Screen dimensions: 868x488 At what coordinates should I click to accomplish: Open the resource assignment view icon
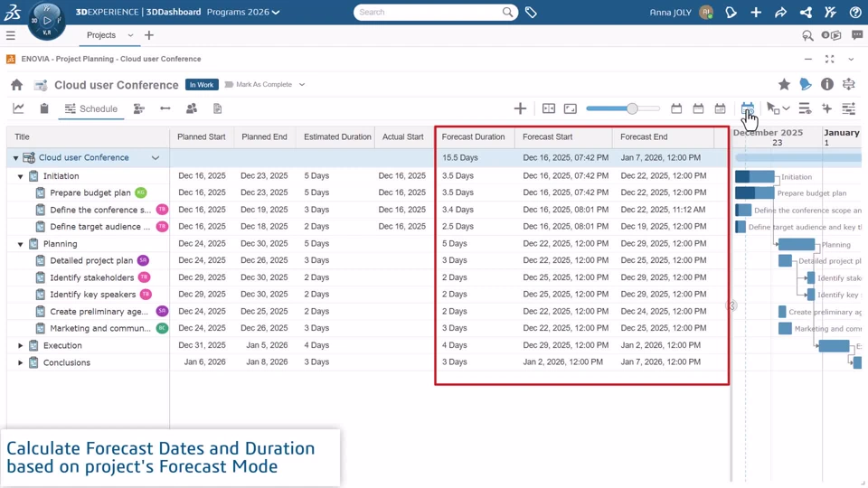pos(139,108)
